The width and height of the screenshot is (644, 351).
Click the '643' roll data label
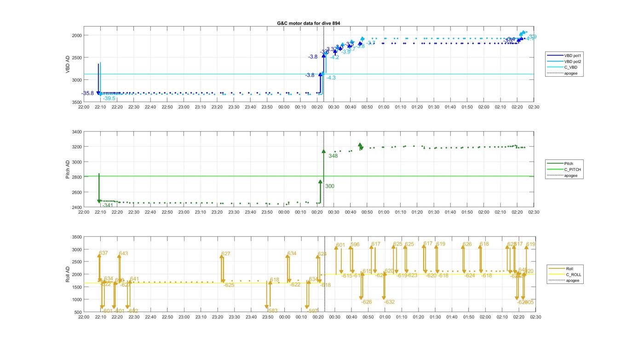123,254
